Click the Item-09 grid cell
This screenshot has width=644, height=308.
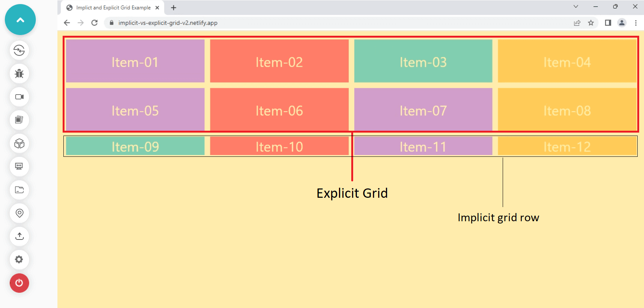[x=135, y=146]
